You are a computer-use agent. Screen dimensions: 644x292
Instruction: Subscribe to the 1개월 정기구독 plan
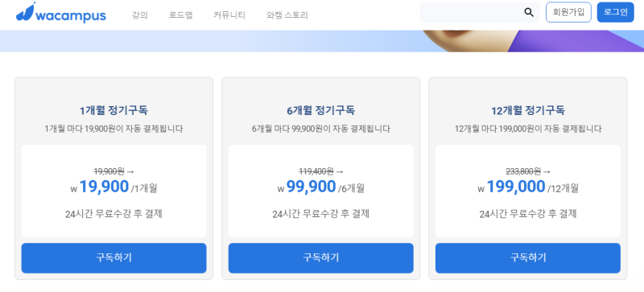(114, 258)
